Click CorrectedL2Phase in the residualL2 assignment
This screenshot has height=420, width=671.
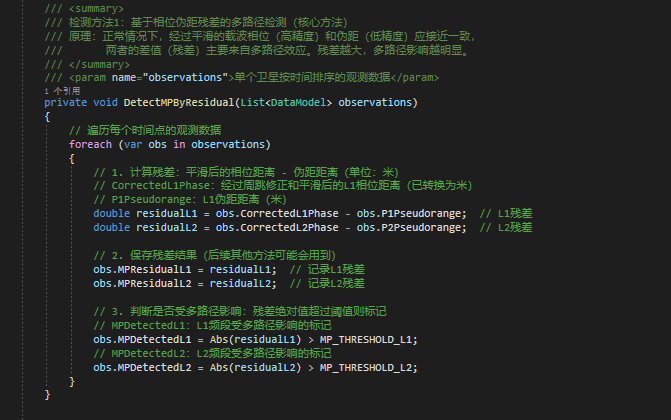click(289, 228)
